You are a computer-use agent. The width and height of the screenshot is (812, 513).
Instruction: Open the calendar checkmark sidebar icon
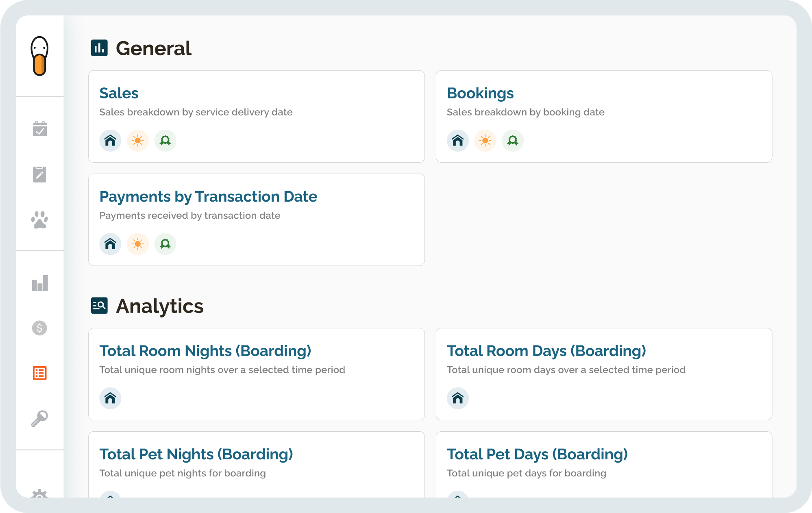39,129
